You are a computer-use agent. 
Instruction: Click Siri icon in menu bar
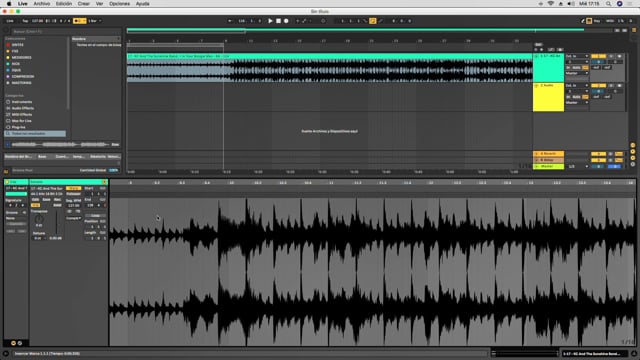619,4
